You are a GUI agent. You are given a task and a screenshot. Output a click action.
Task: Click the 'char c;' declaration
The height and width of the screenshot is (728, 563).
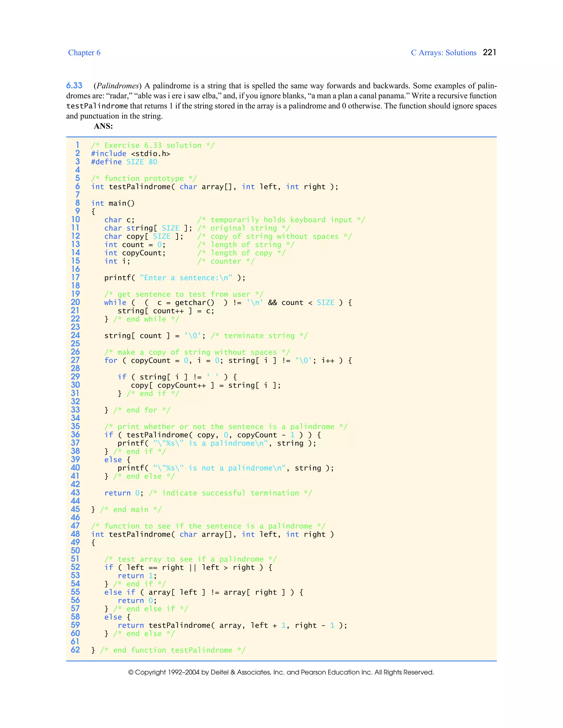(x=119, y=220)
